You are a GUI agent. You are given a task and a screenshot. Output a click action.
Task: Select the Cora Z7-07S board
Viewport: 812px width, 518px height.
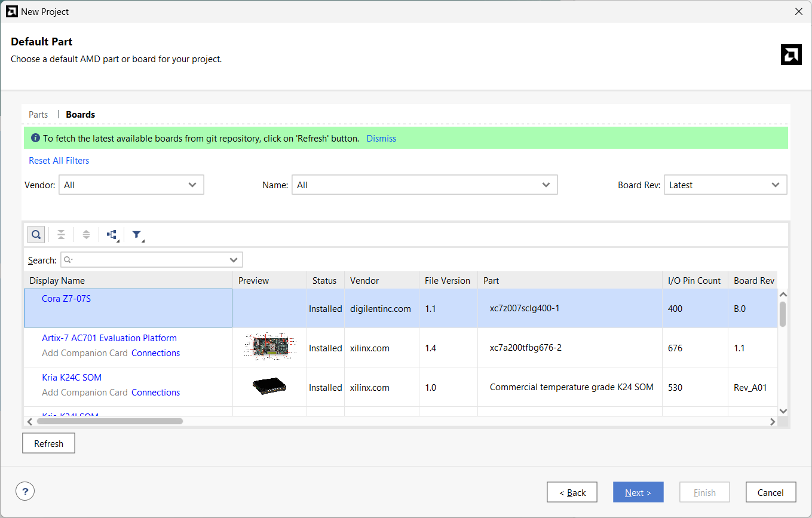[66, 299]
